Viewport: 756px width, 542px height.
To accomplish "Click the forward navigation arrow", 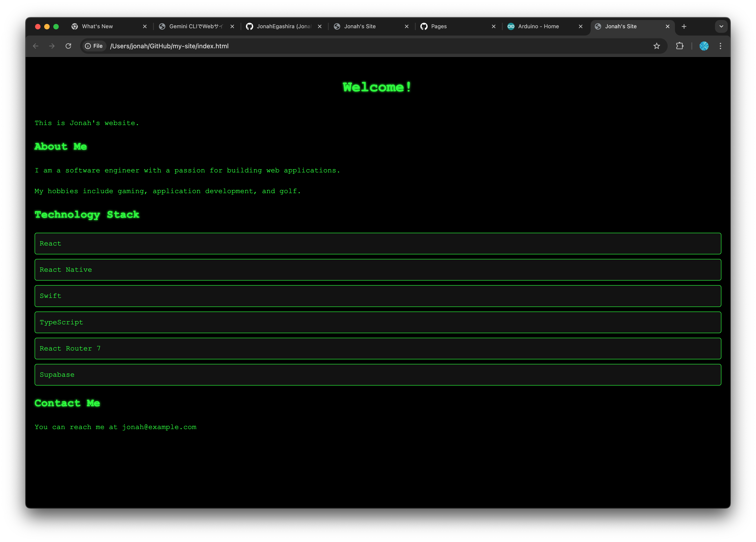I will tap(52, 46).
